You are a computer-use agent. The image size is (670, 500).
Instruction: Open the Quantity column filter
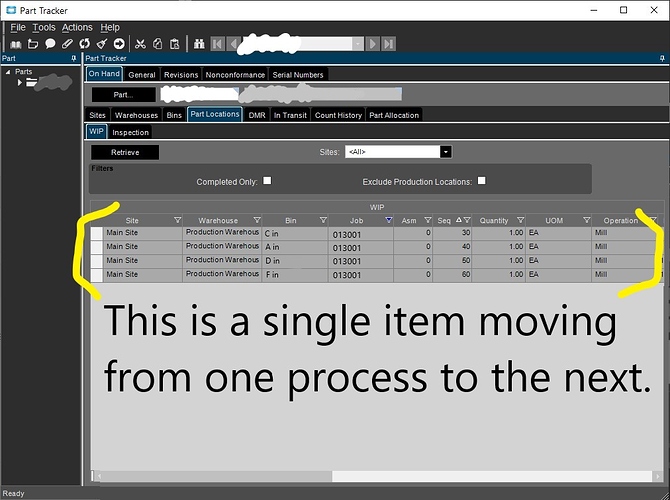pyautogui.click(x=520, y=220)
